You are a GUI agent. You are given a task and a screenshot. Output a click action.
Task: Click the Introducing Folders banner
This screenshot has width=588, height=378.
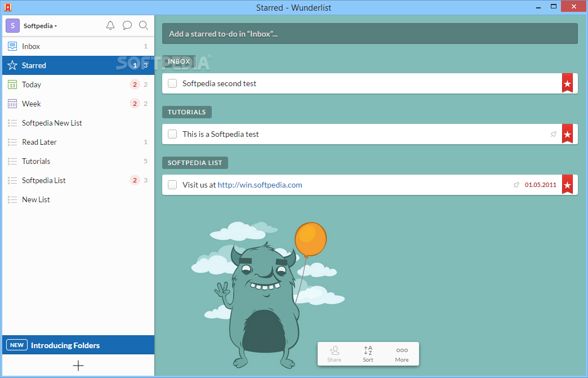click(78, 345)
